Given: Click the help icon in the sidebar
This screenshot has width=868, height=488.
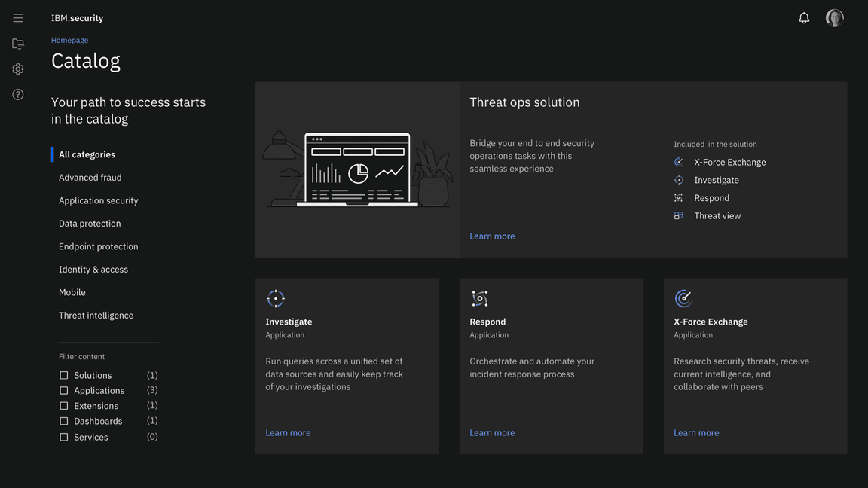Looking at the screenshot, I should (x=17, y=93).
